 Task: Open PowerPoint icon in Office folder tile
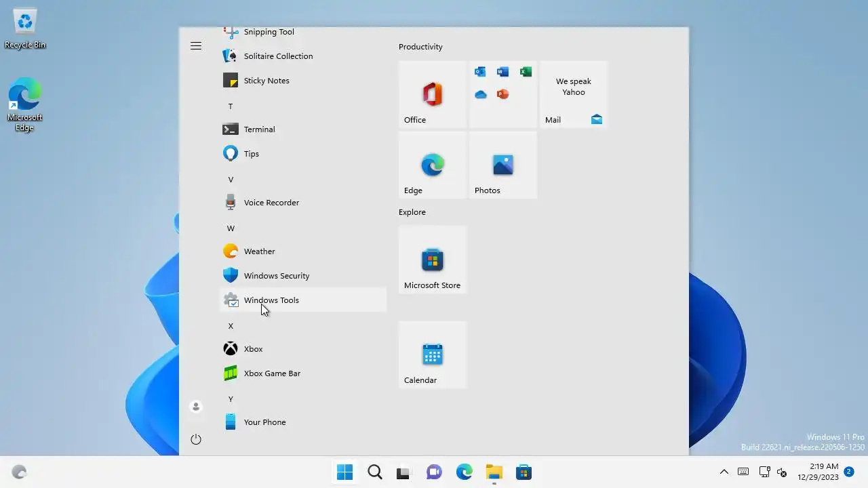pyautogui.click(x=502, y=94)
